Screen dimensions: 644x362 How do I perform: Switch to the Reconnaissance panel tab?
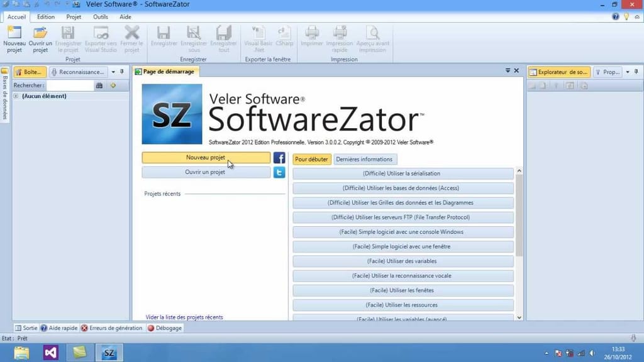[x=78, y=72]
